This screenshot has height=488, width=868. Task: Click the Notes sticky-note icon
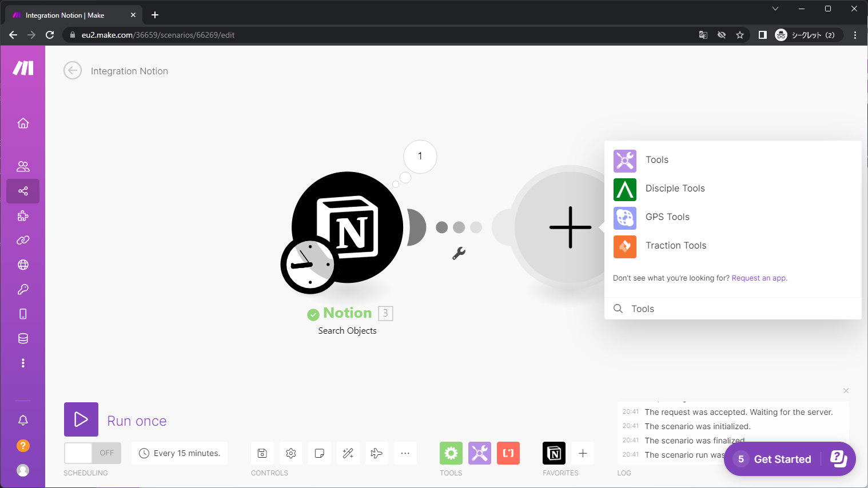click(320, 453)
